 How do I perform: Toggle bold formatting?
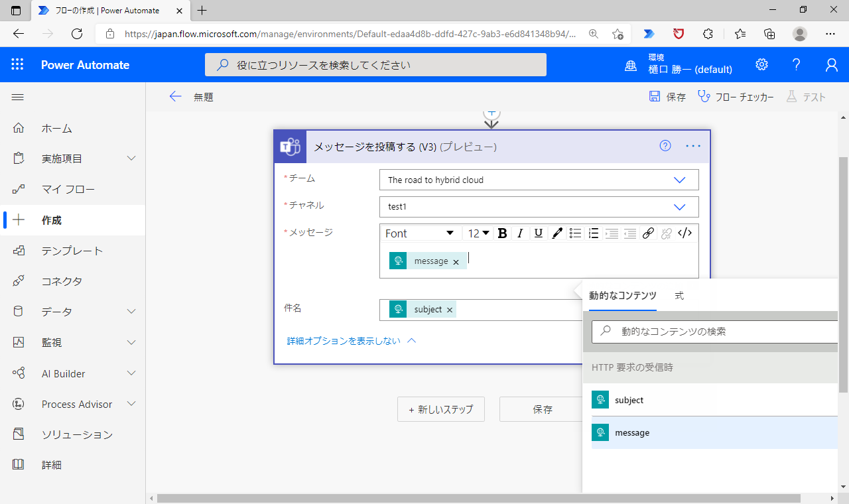pos(502,233)
